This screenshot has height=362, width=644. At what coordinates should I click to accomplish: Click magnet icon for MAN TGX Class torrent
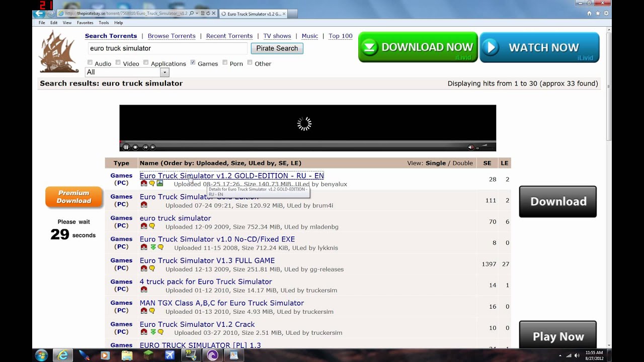pyautogui.click(x=144, y=311)
